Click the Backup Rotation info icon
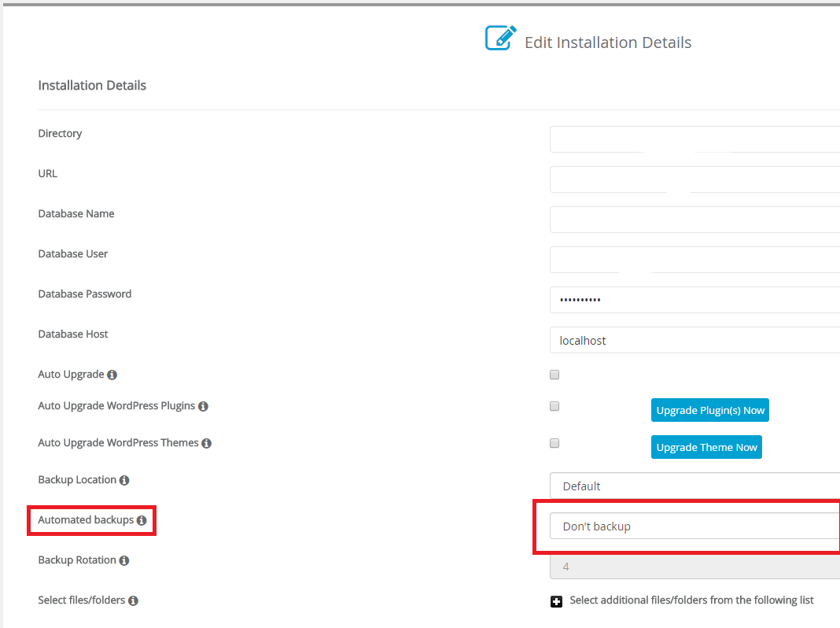 click(x=126, y=560)
